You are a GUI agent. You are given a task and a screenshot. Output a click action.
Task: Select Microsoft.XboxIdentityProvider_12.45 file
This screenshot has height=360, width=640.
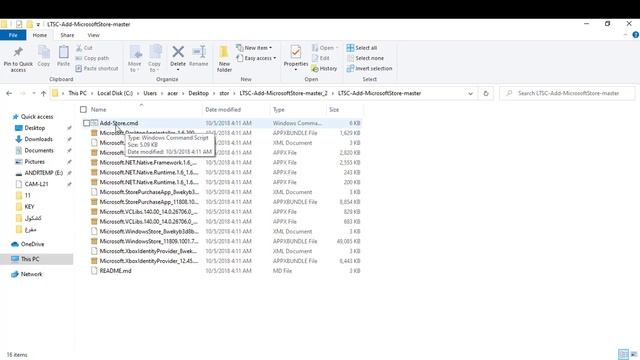(149, 261)
